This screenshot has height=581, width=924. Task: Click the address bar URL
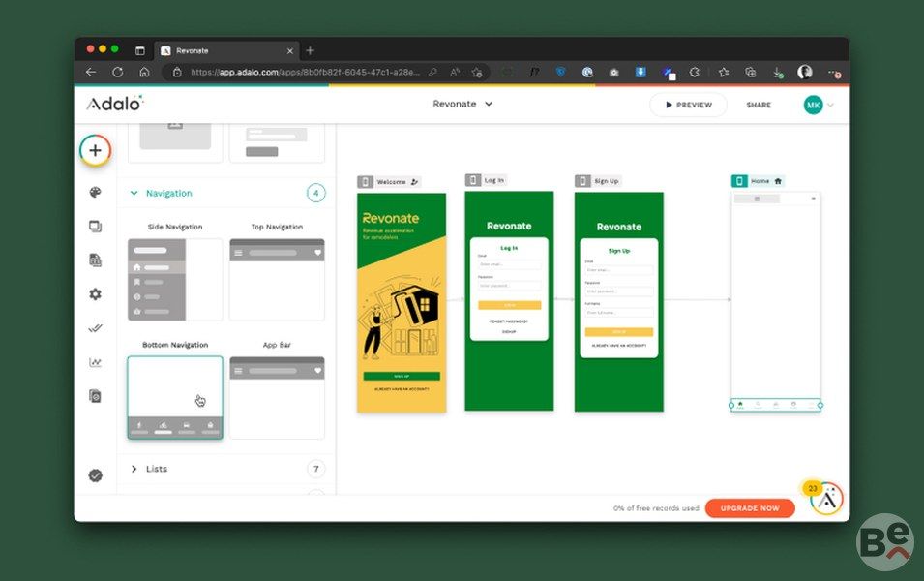tap(305, 72)
